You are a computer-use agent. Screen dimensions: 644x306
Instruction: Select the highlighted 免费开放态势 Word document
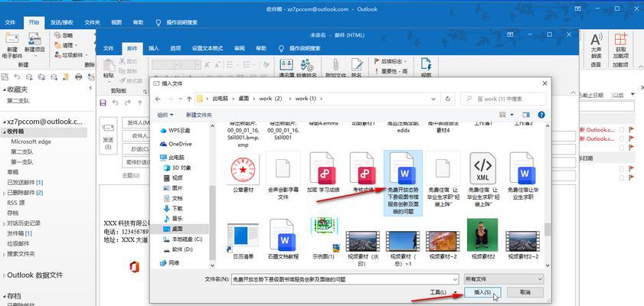coord(403,183)
